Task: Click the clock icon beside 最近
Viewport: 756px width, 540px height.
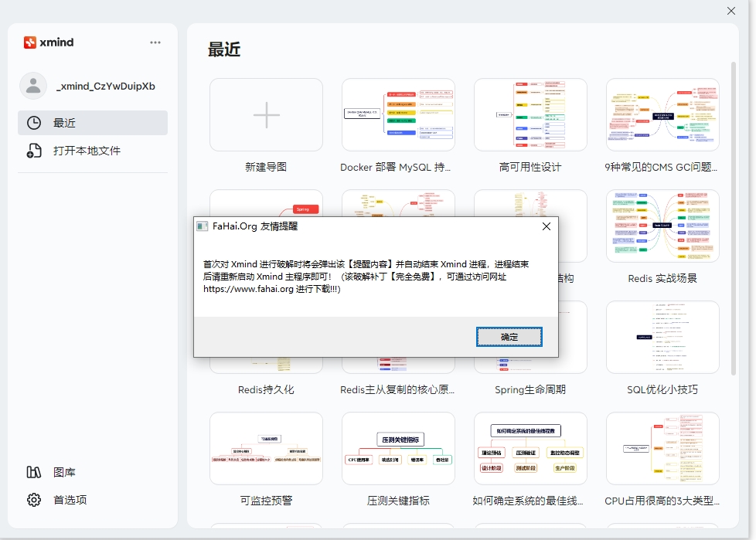Action: point(34,123)
